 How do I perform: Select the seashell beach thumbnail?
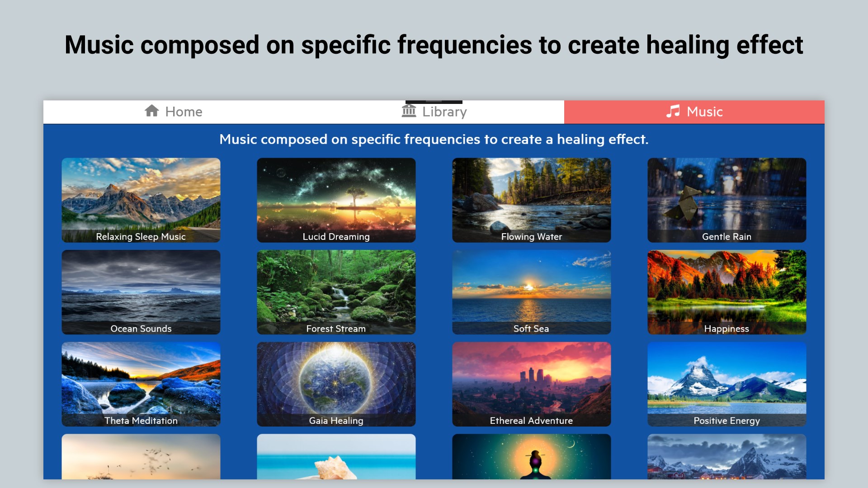coord(336,457)
